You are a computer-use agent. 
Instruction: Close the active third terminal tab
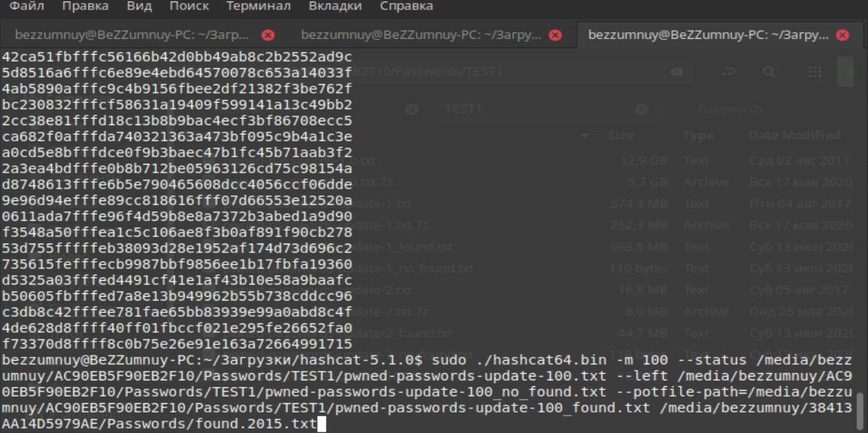[x=842, y=35]
